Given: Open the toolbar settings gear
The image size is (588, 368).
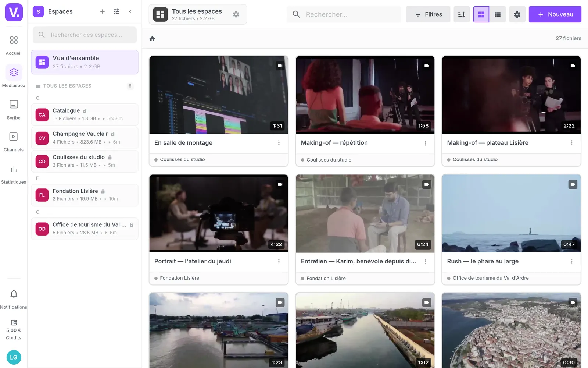Looking at the screenshot, I should [517, 14].
